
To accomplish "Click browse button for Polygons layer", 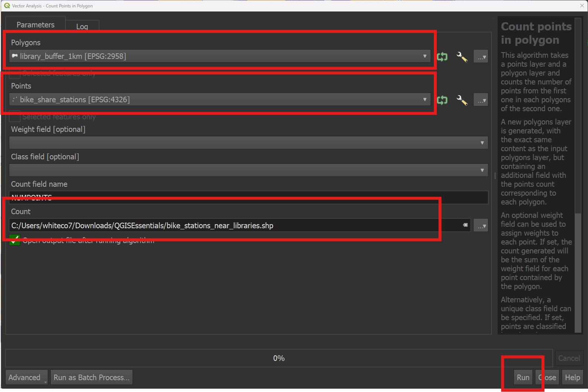I will pos(481,57).
